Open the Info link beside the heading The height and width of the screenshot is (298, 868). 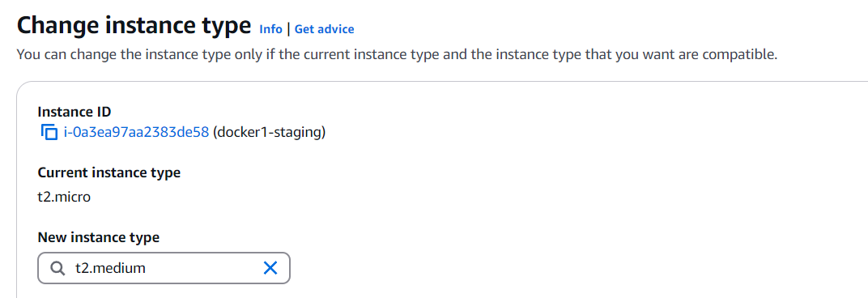coord(270,29)
